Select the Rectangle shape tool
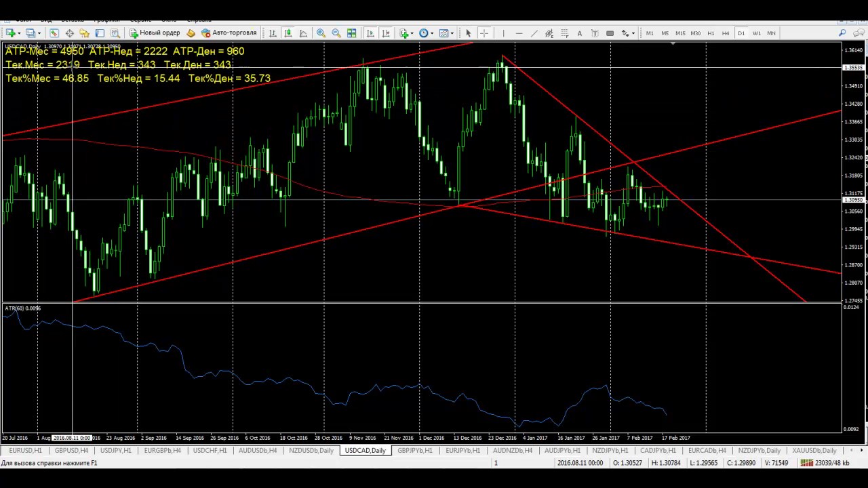The width and height of the screenshot is (868, 488). pyautogui.click(x=610, y=33)
